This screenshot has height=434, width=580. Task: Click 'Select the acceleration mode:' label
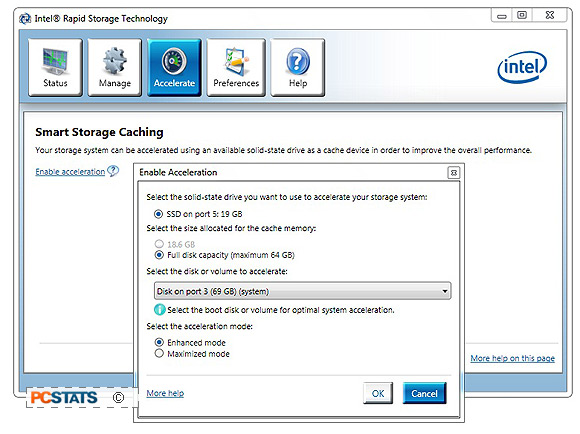click(x=199, y=326)
